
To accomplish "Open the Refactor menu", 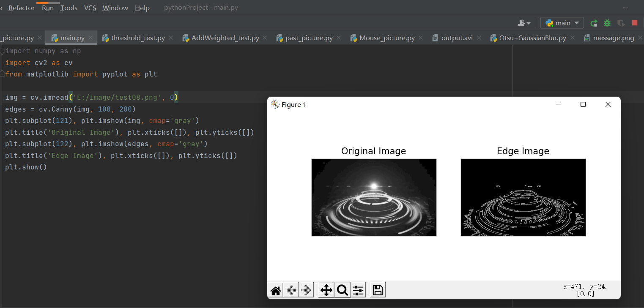I will coord(22,8).
